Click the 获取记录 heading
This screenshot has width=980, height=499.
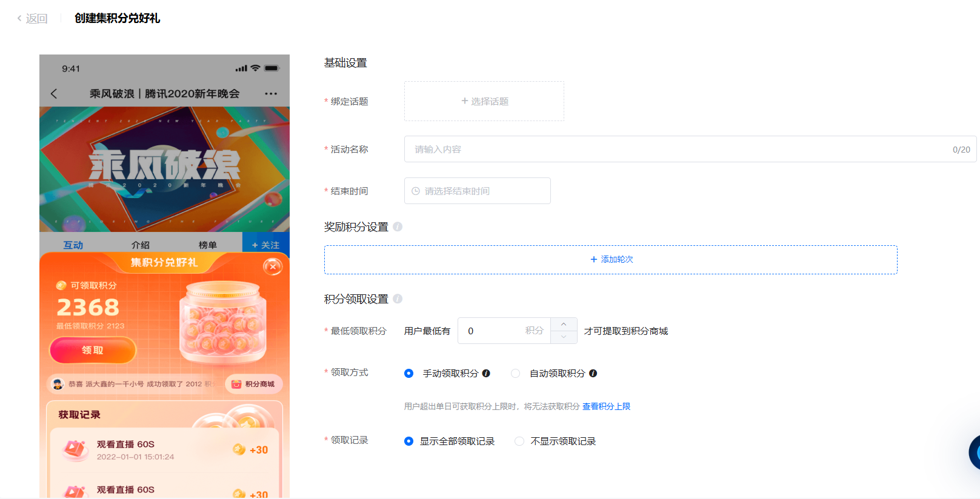click(79, 415)
